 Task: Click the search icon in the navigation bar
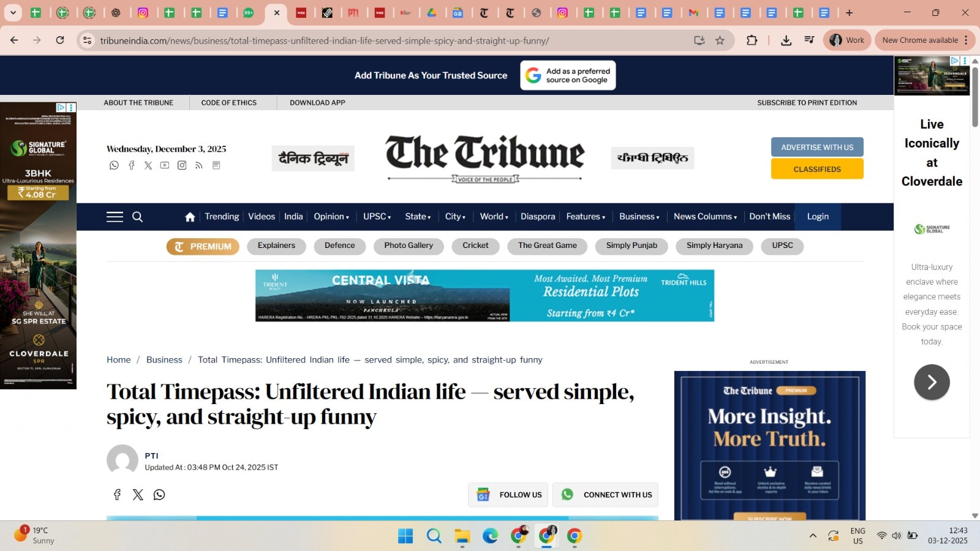pyautogui.click(x=137, y=217)
